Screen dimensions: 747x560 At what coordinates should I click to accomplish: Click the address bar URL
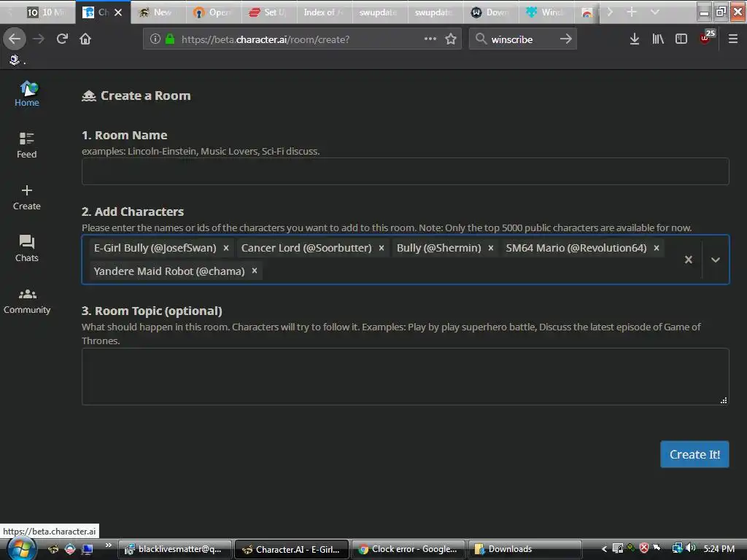point(266,39)
